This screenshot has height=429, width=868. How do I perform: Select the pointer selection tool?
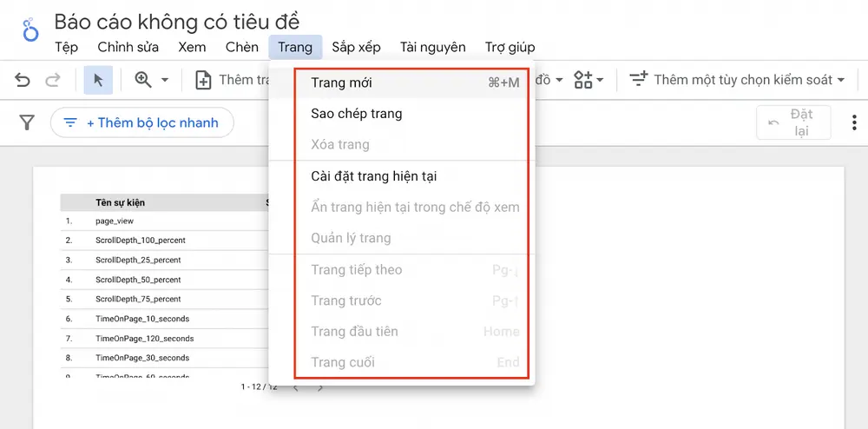tap(99, 80)
